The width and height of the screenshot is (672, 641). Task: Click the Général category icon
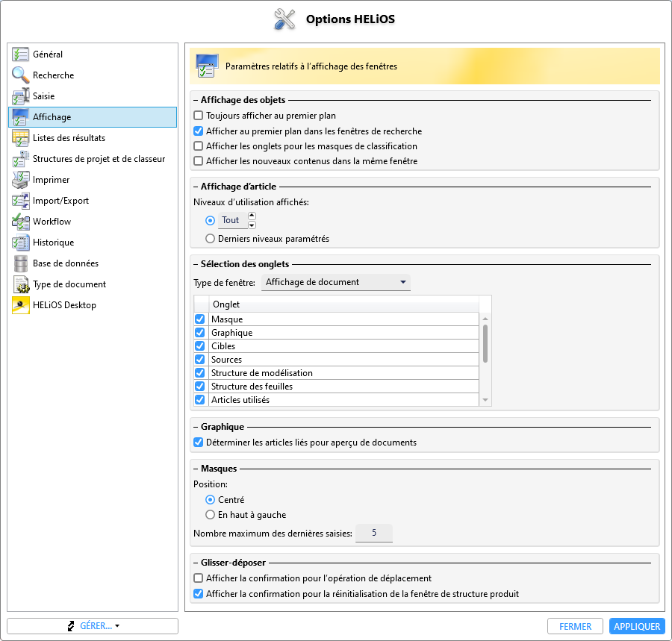pyautogui.click(x=21, y=54)
